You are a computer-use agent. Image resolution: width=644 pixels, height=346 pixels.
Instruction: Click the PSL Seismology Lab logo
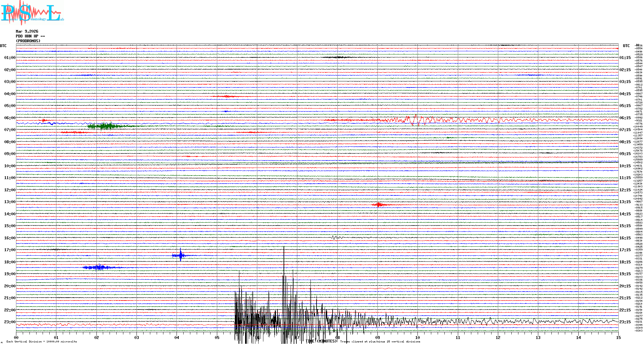coord(32,13)
